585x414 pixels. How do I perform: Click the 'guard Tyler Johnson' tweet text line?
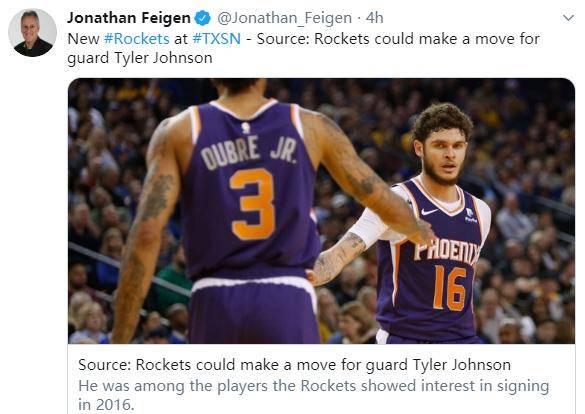(x=140, y=58)
